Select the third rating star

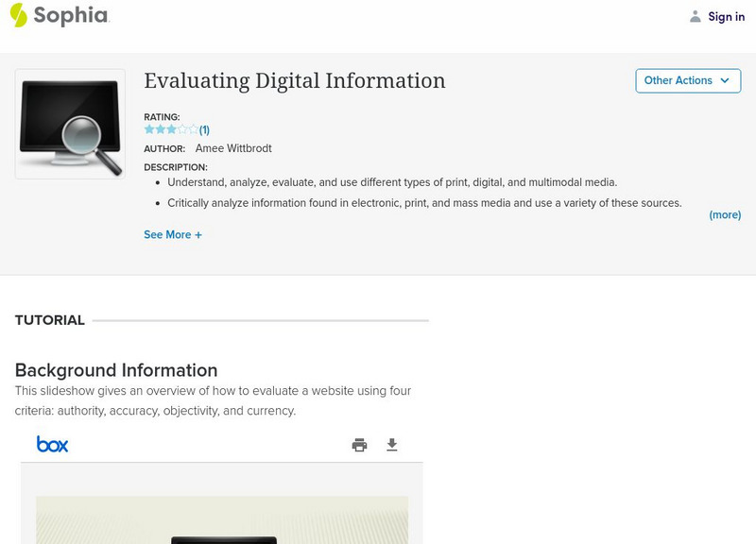pos(171,129)
